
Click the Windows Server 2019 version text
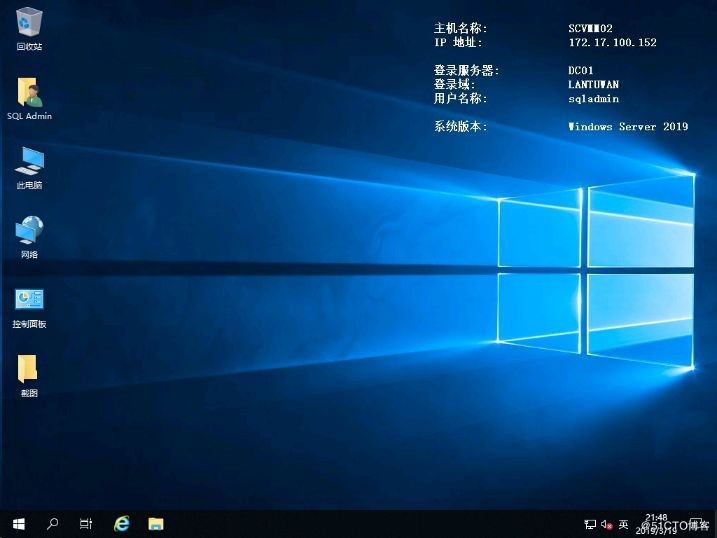pos(628,127)
